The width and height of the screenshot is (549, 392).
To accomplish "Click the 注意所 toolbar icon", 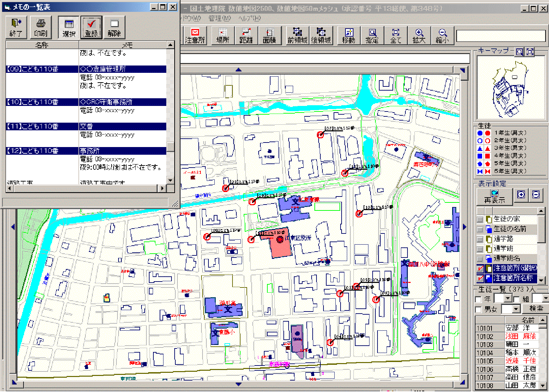I will 195,36.
